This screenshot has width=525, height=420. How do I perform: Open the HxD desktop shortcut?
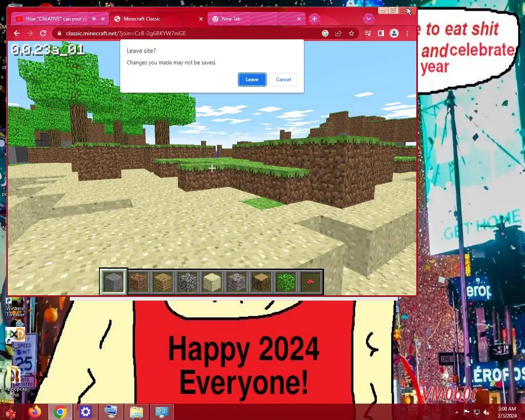click(15, 339)
